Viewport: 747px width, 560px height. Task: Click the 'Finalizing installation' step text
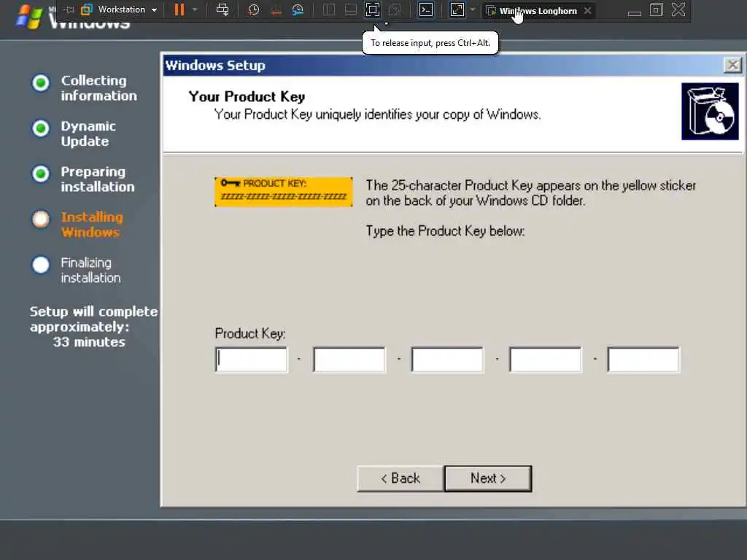[90, 270]
